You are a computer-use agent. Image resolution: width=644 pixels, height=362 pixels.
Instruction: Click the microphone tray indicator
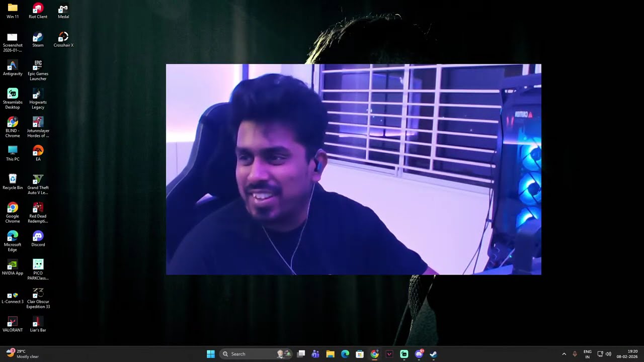575,354
